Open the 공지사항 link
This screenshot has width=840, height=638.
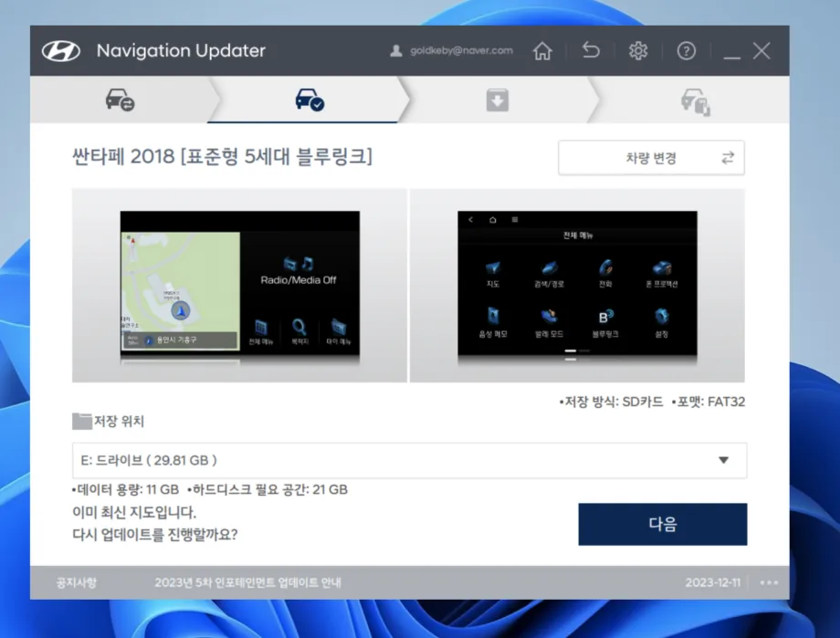(x=78, y=581)
